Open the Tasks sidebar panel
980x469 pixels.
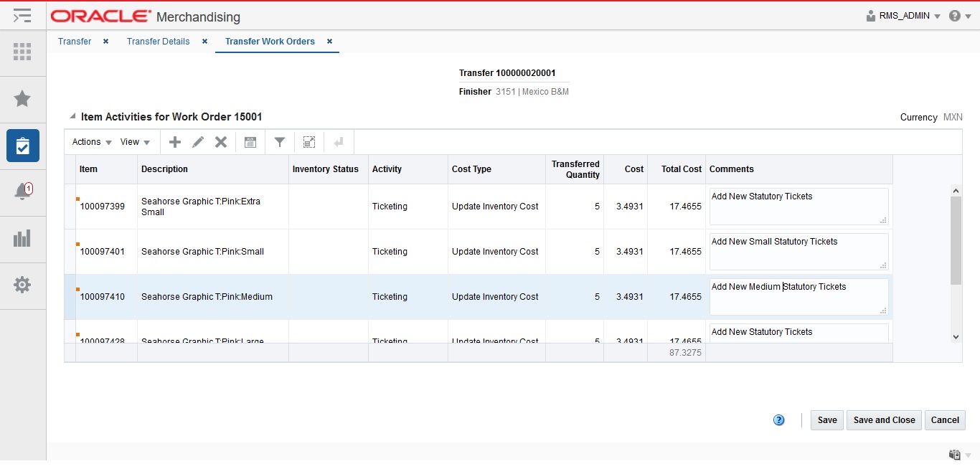[x=22, y=145]
